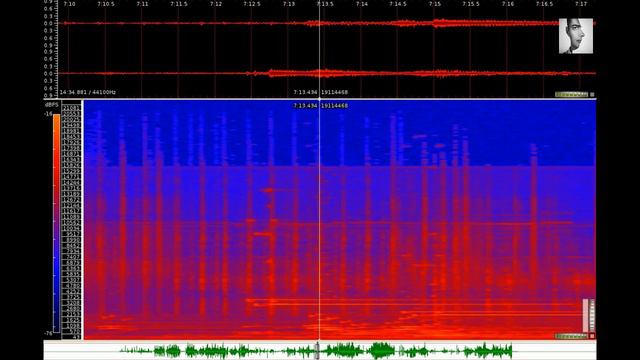Click the 7:14 time ruler label
Viewport: 640px width, 360px height.
pyautogui.click(x=362, y=4)
